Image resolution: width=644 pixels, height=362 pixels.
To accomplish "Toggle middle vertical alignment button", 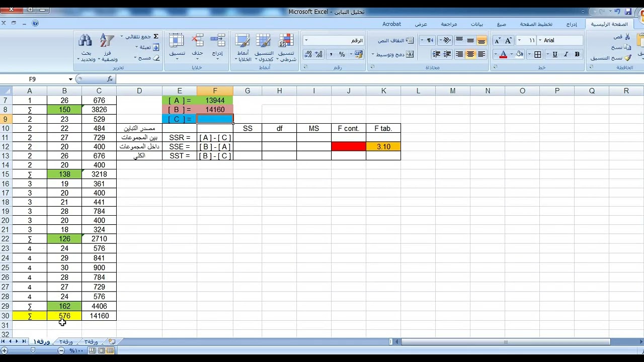I will (470, 40).
